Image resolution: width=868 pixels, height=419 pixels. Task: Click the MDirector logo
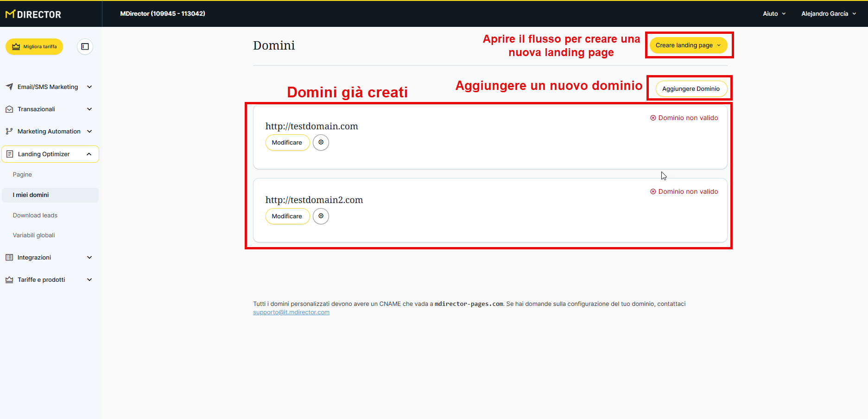point(33,14)
